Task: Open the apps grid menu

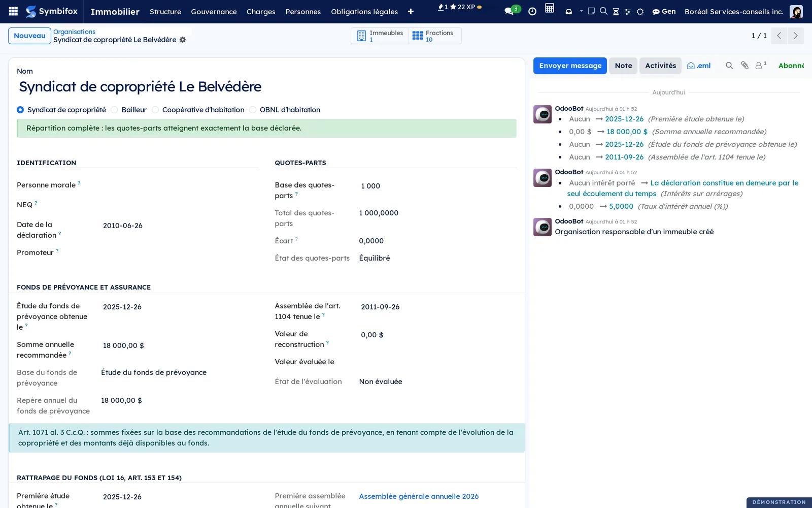Action: click(x=14, y=11)
